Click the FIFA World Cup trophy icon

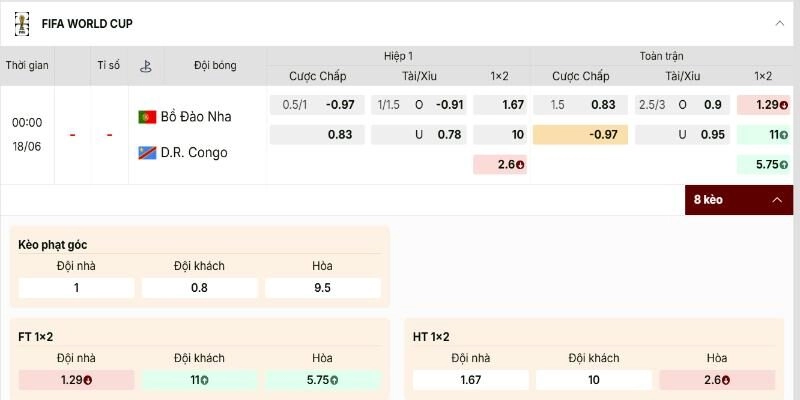coord(21,23)
